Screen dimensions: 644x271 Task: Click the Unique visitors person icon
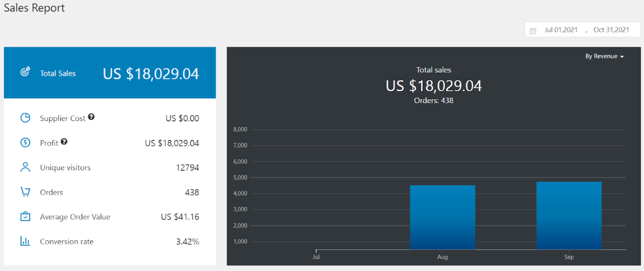point(25,167)
